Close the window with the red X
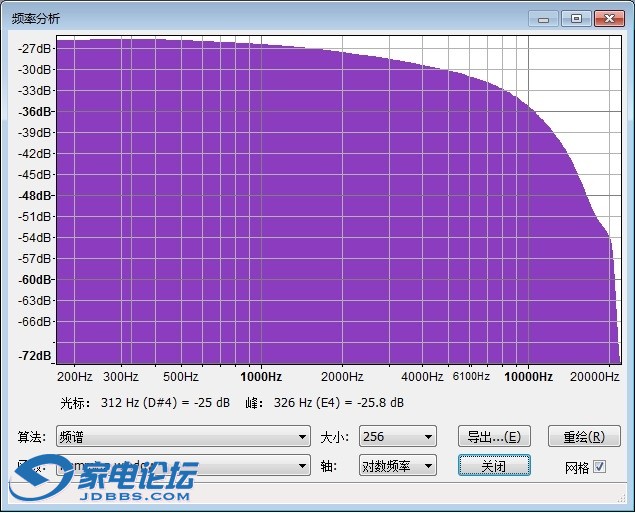The height and width of the screenshot is (513, 635). 609,19
